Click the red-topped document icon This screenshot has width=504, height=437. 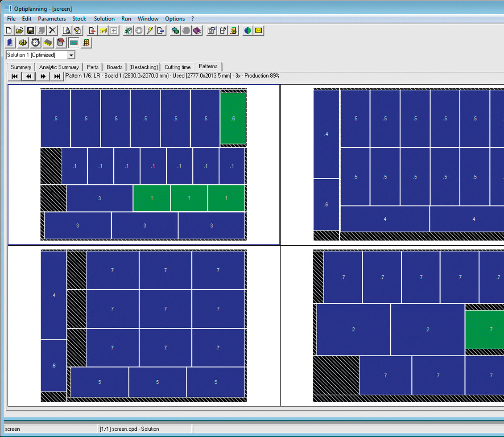coord(61,42)
